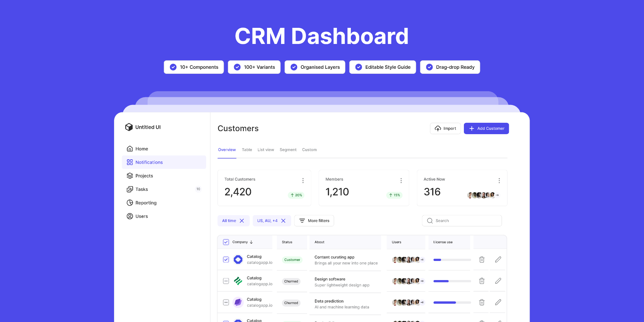Edit the Content curating app row with pencil icon
The width and height of the screenshot is (644, 322).
(498, 260)
